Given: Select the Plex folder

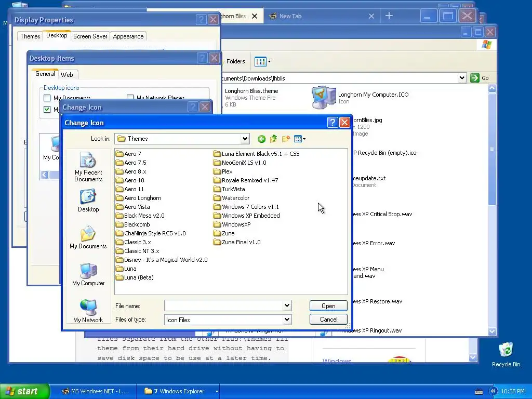Looking at the screenshot, I should coord(223,171).
